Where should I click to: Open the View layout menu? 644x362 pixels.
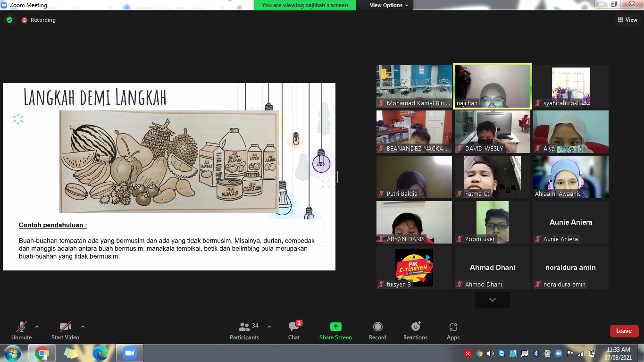(627, 20)
